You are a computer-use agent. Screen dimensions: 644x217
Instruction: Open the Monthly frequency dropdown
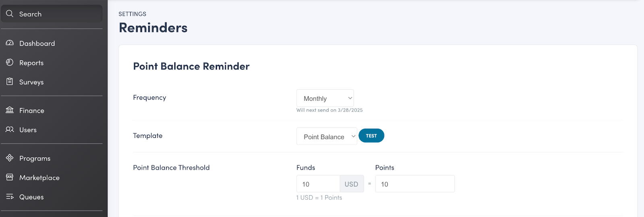325,98
